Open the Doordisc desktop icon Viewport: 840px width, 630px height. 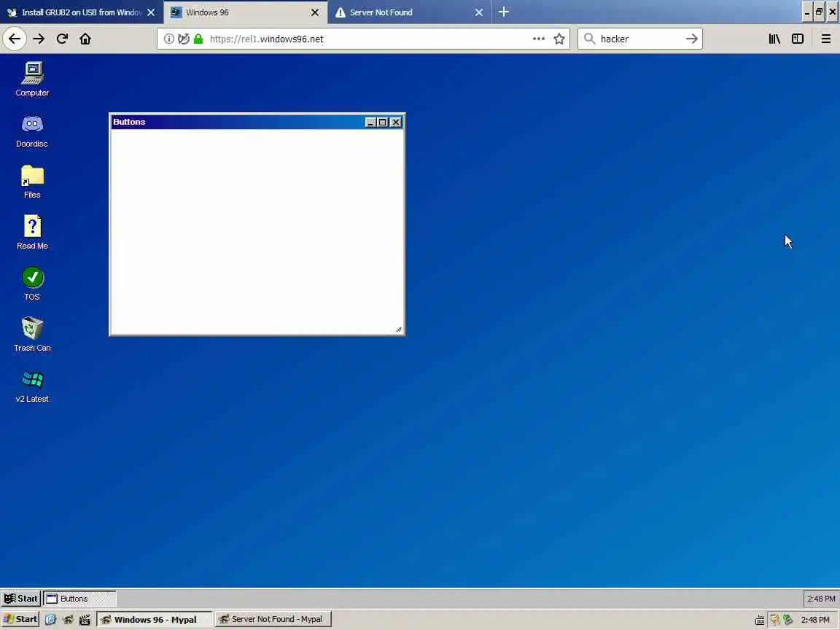click(32, 131)
